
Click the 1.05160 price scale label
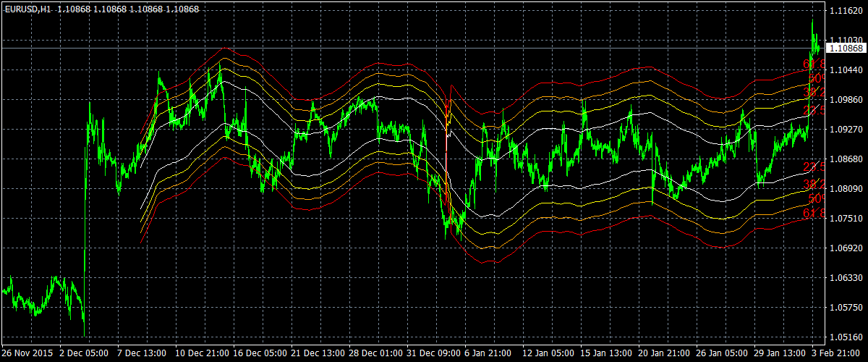(x=846, y=337)
